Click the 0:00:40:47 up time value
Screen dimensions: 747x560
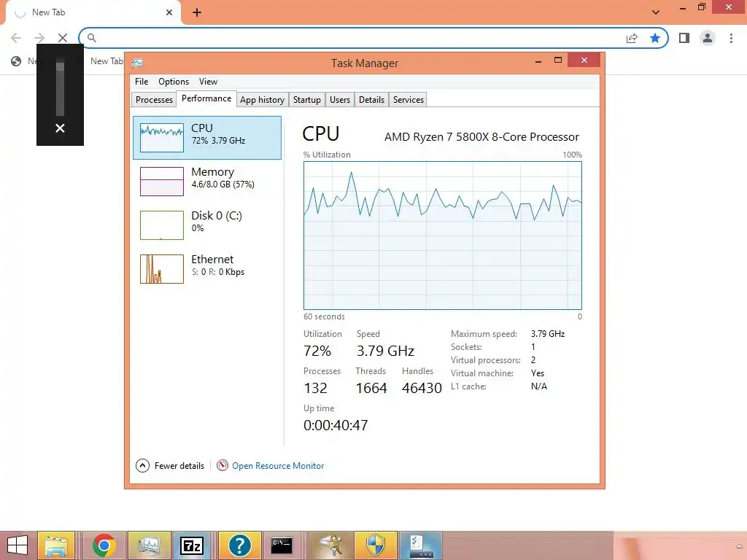click(x=336, y=425)
